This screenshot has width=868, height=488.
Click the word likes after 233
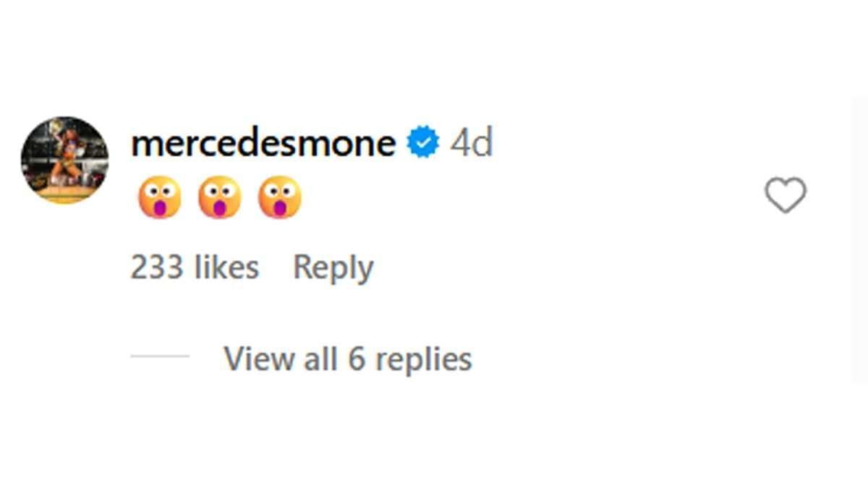coord(226,268)
